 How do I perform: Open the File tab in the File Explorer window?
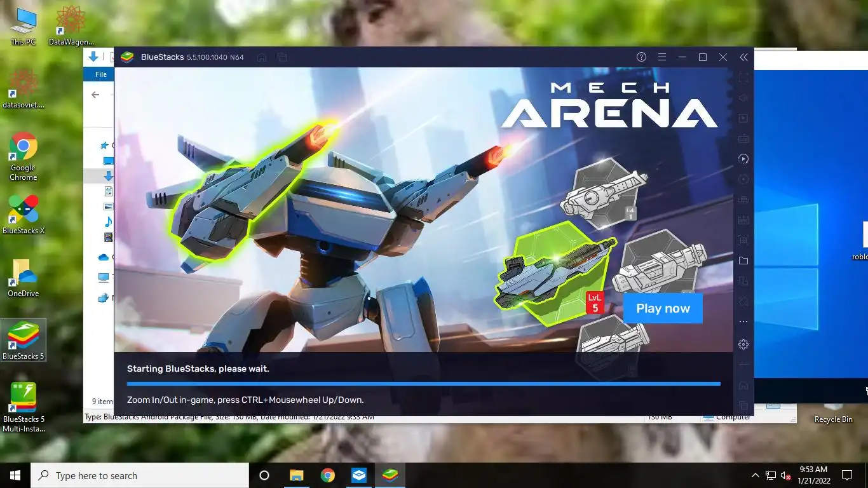pos(100,74)
